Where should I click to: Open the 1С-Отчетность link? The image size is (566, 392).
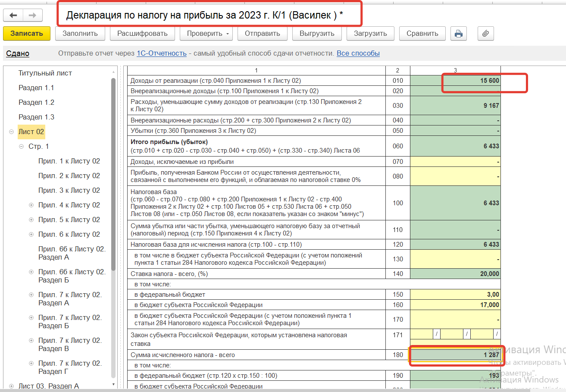(x=162, y=53)
